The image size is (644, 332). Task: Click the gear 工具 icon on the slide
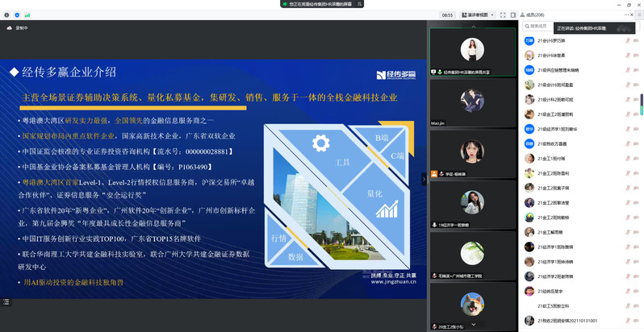point(320,143)
